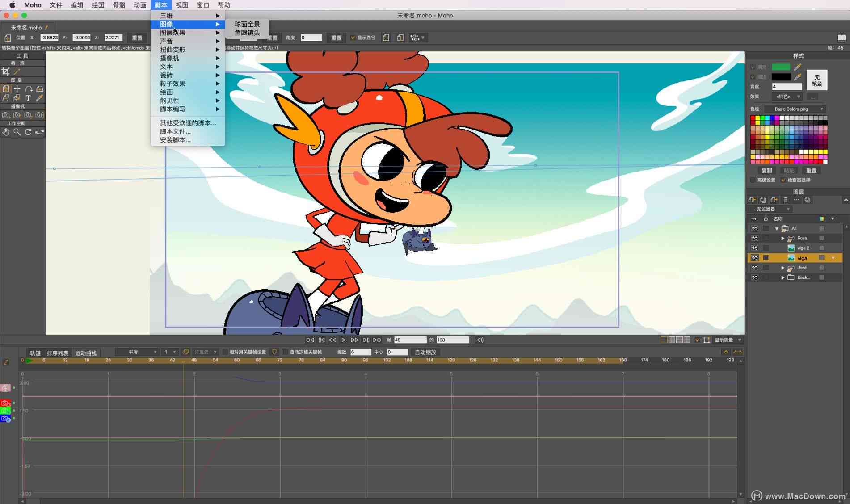Expand the Rosa layer group
Screen dimensions: 850x504
[x=783, y=239]
